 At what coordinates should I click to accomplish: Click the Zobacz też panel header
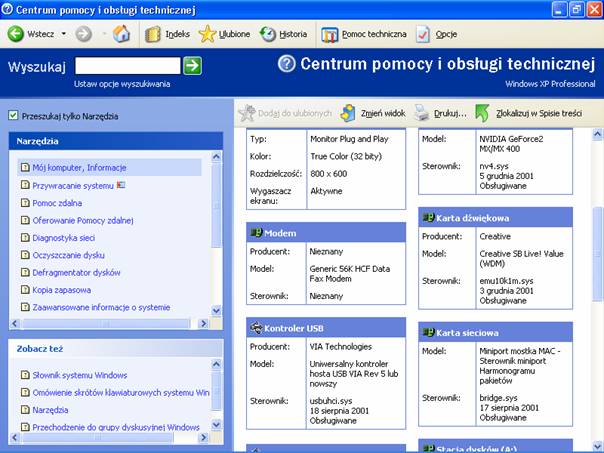(116, 349)
